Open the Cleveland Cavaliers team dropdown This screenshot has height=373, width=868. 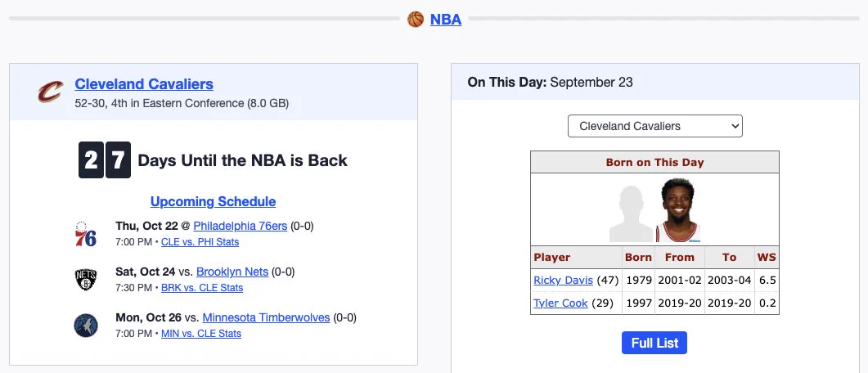[x=654, y=126]
